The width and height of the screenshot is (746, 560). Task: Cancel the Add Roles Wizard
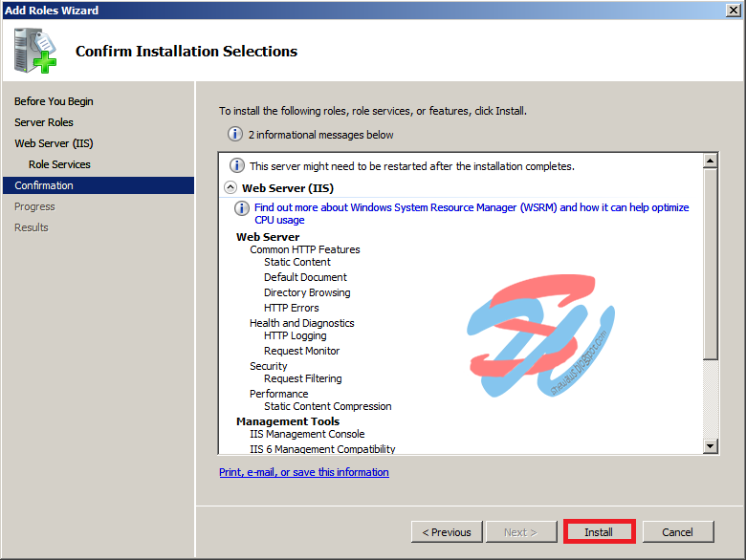click(x=677, y=532)
